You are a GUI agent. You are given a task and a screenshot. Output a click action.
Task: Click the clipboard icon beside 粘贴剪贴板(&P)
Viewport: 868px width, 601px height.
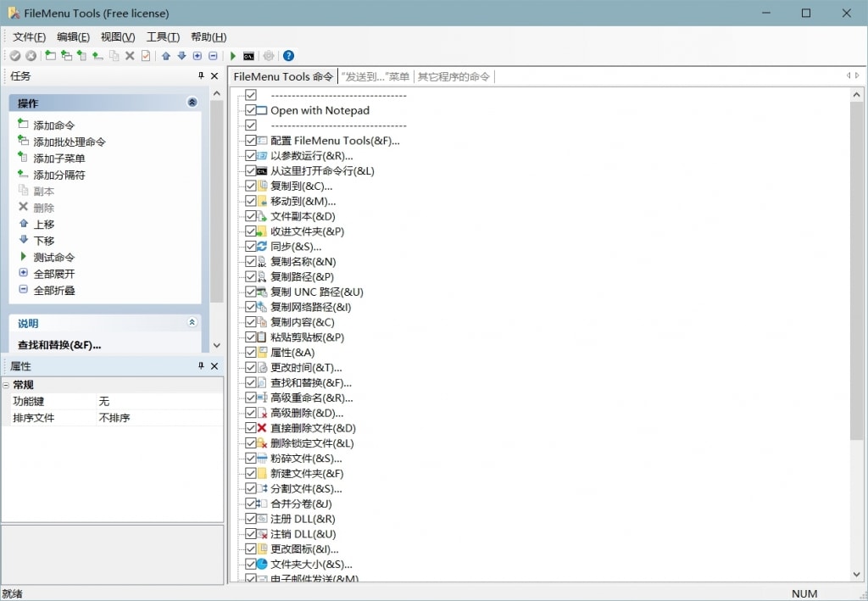pyautogui.click(x=262, y=337)
